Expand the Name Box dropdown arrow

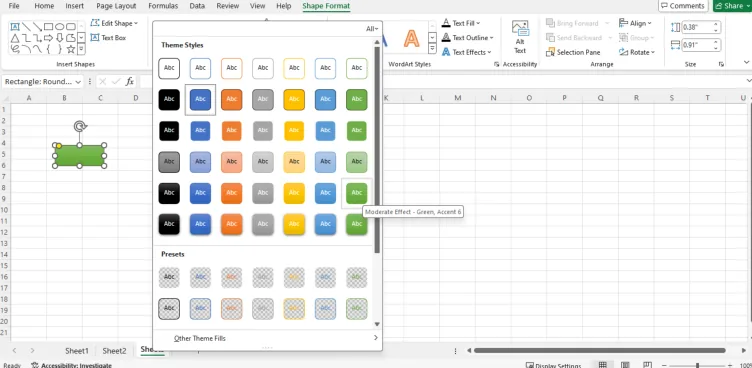[x=78, y=82]
